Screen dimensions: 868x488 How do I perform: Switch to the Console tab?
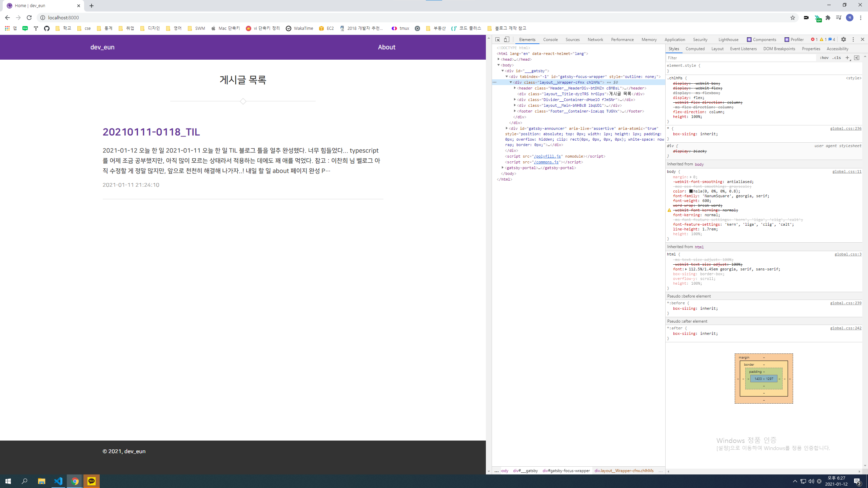tap(550, 39)
